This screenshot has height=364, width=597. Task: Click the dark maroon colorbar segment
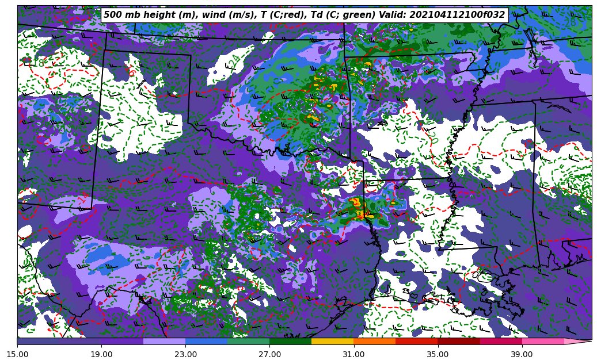pos(458,341)
